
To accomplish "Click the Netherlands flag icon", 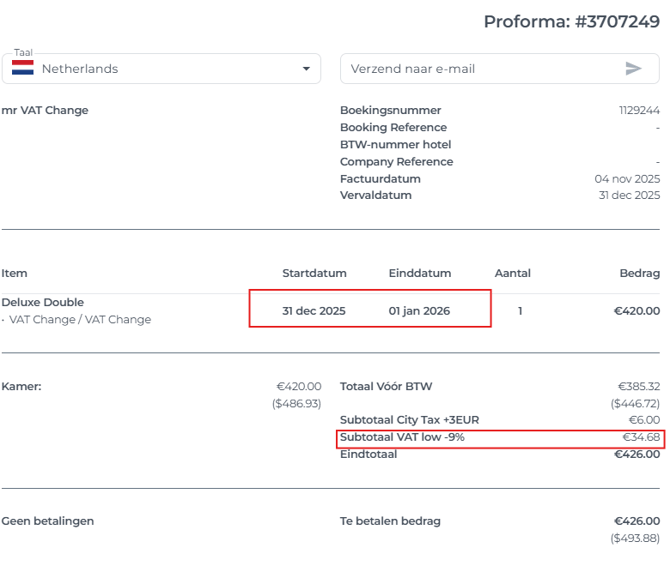I will click(x=22, y=69).
